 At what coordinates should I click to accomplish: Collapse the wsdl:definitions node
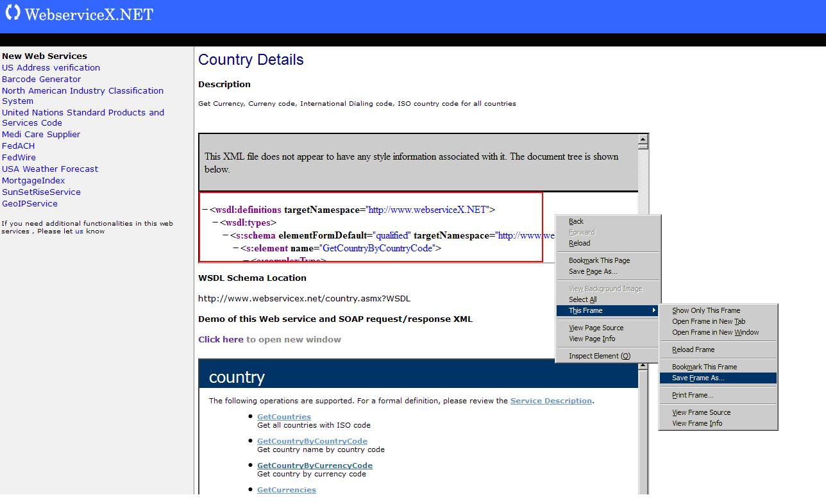[205, 210]
